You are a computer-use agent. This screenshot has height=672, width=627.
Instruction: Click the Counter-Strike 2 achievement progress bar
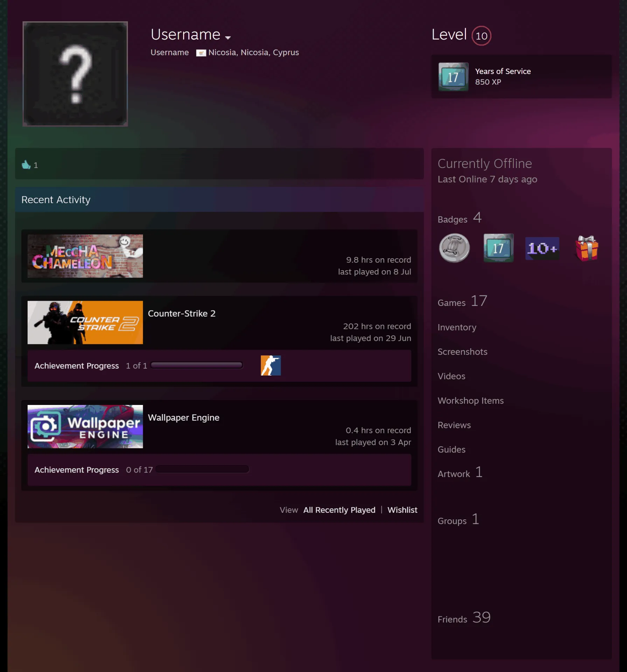[197, 365]
